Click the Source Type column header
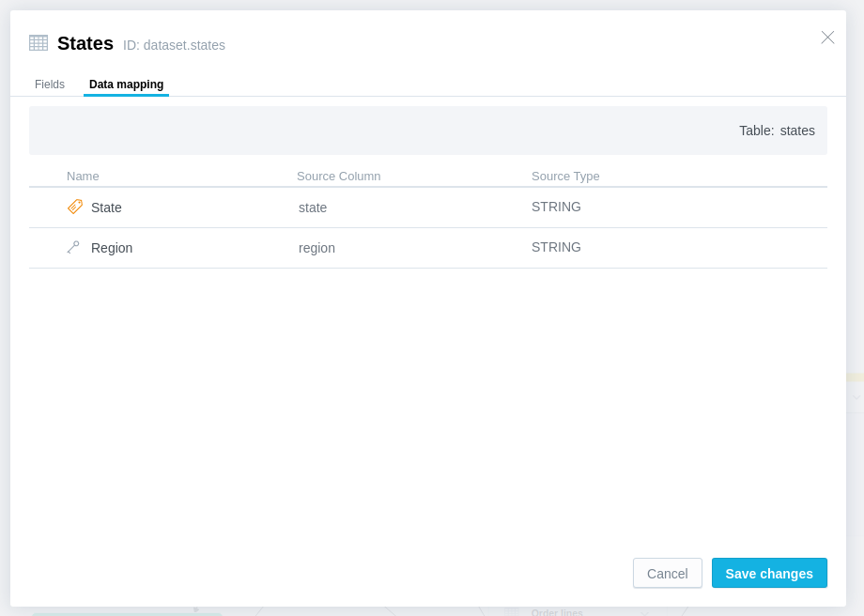Screen dimensions: 864x616 click(x=565, y=177)
